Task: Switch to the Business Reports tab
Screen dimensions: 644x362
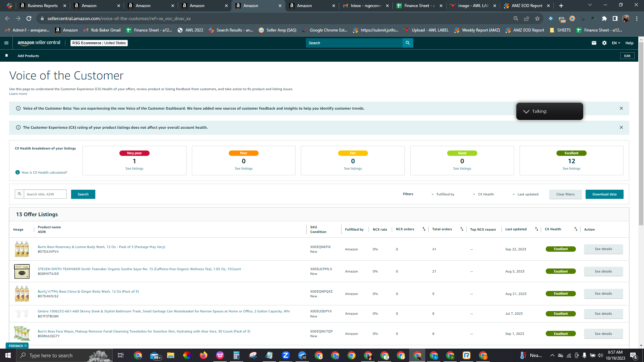Action: pos(43,6)
